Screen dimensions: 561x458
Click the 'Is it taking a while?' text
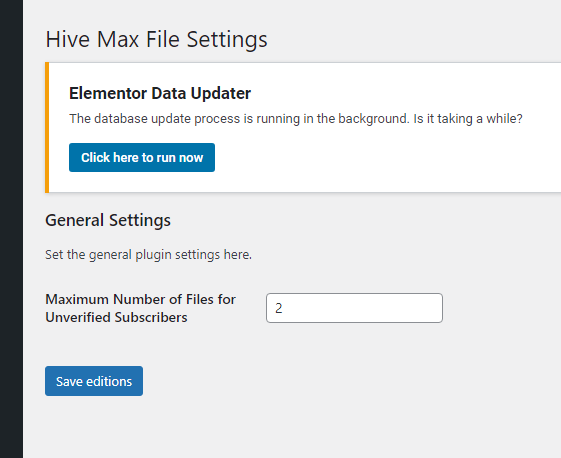click(x=468, y=119)
